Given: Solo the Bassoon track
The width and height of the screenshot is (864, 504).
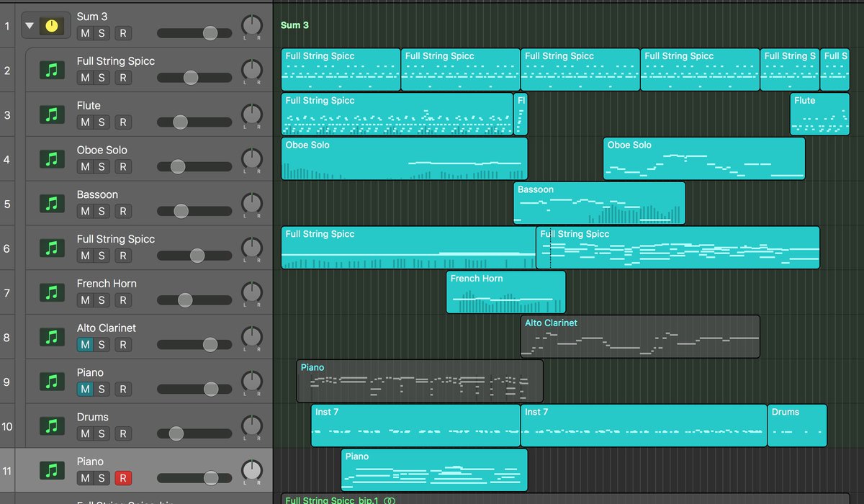Looking at the screenshot, I should (102, 212).
